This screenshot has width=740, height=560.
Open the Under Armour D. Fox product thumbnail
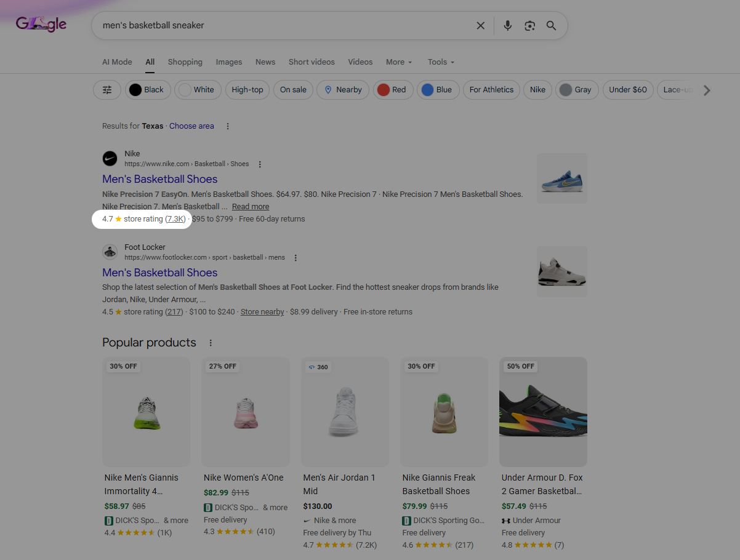(x=543, y=412)
